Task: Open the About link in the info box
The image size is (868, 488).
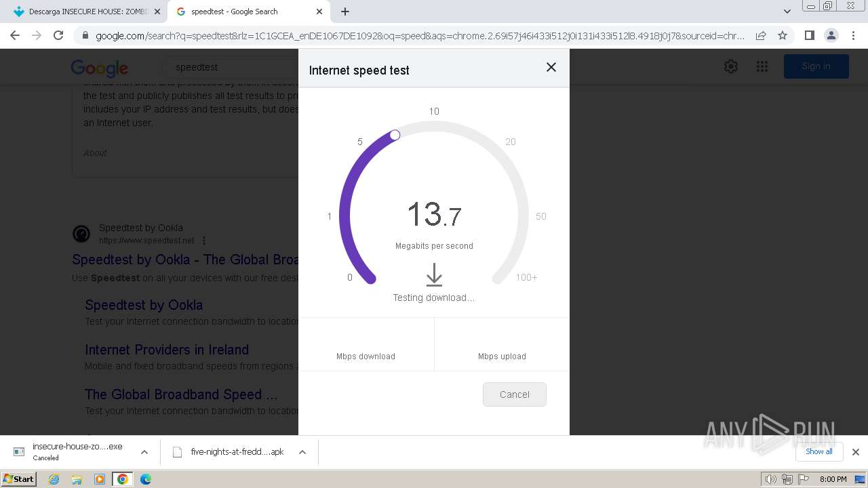Action: click(95, 152)
